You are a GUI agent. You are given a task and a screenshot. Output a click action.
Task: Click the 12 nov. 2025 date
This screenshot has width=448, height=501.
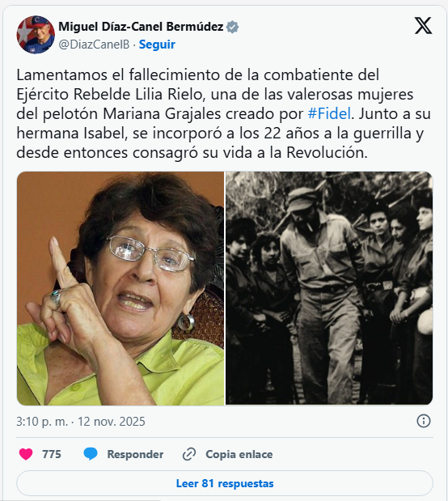point(112,422)
